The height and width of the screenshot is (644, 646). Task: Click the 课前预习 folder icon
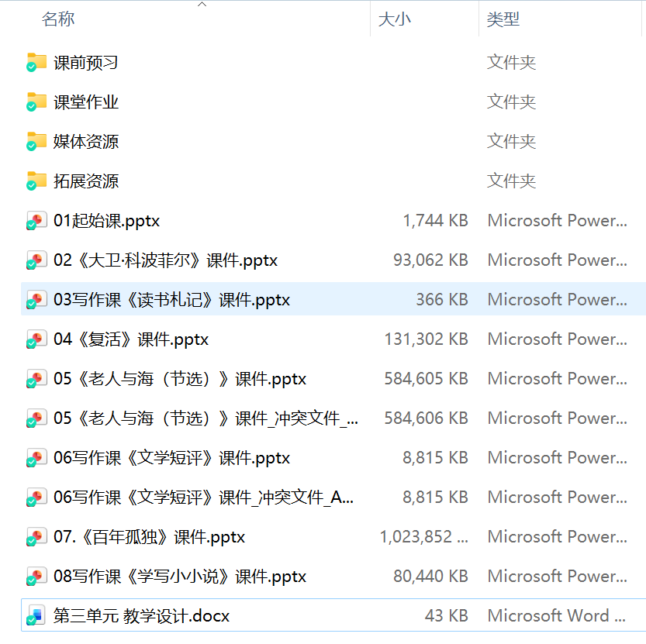coord(36,62)
